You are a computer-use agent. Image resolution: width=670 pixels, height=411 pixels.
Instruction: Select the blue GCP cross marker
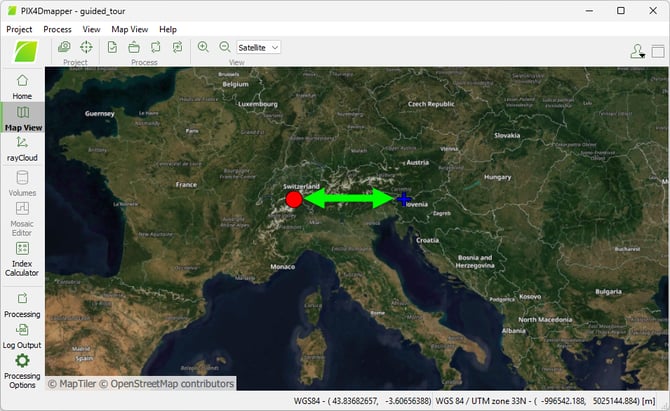click(404, 199)
